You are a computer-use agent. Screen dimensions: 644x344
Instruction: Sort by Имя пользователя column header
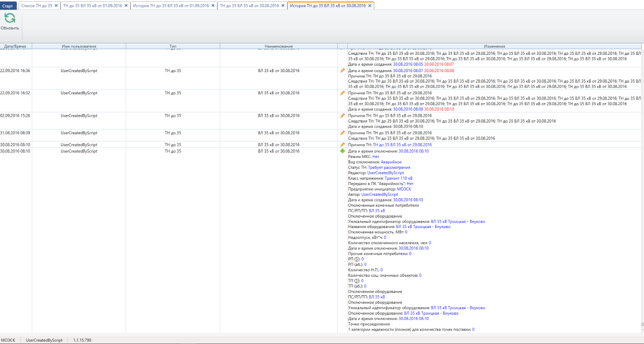pyautogui.click(x=79, y=46)
